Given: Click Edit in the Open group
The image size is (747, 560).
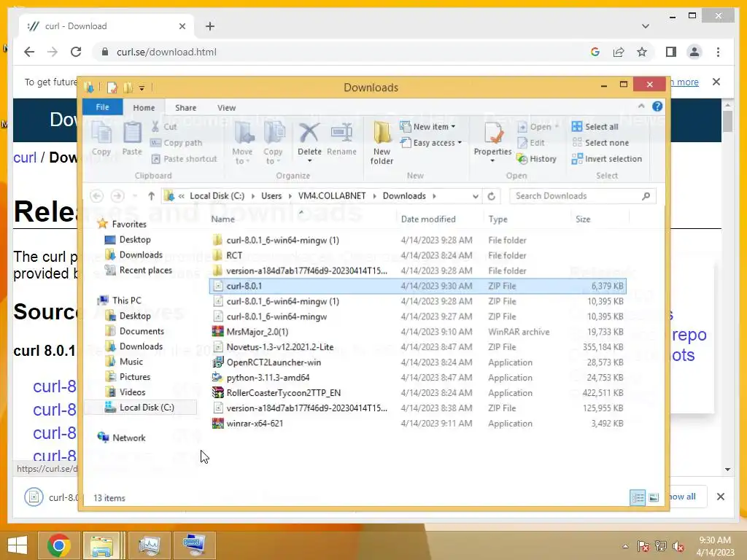Looking at the screenshot, I should tap(531, 143).
